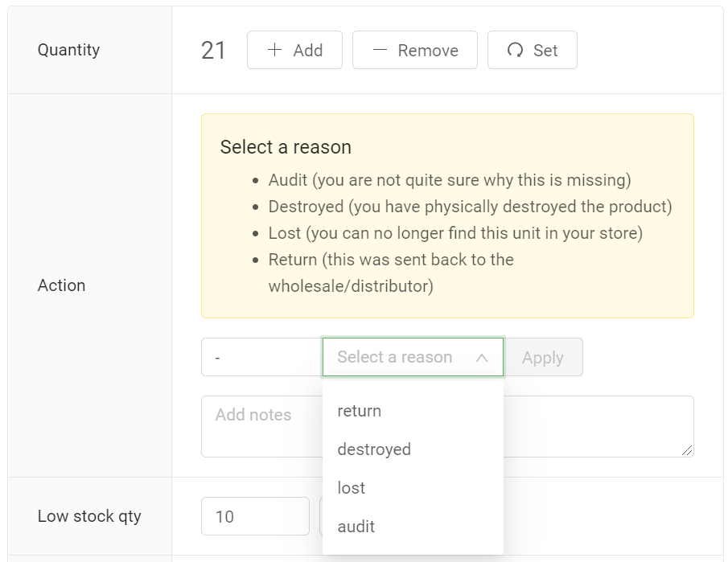Collapse the reason dropdown using its chevron
Viewport: 728px width, 562px height.
pos(482,358)
